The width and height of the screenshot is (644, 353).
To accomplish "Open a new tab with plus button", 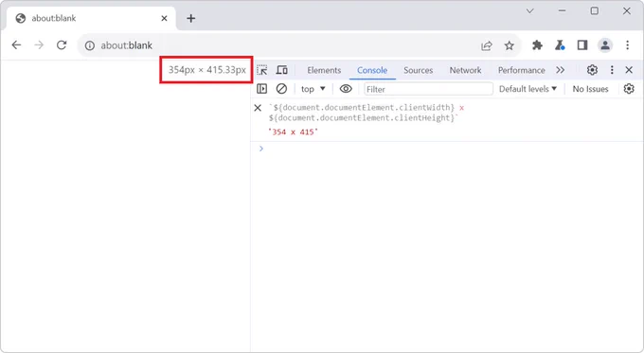I will pyautogui.click(x=191, y=19).
